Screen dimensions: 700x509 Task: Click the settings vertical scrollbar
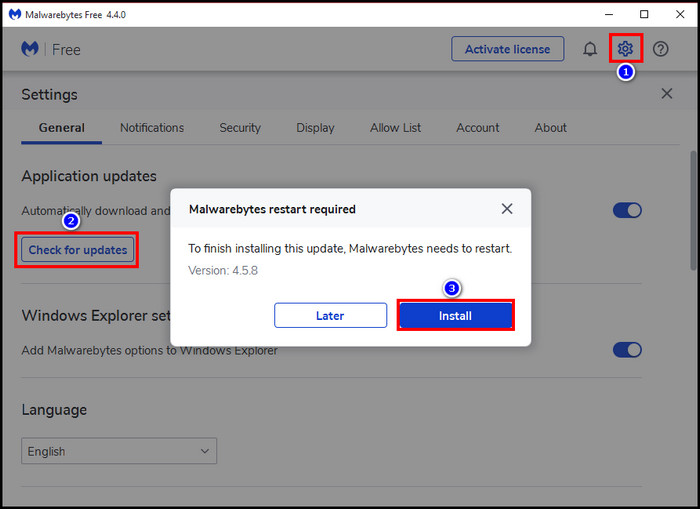click(x=693, y=210)
